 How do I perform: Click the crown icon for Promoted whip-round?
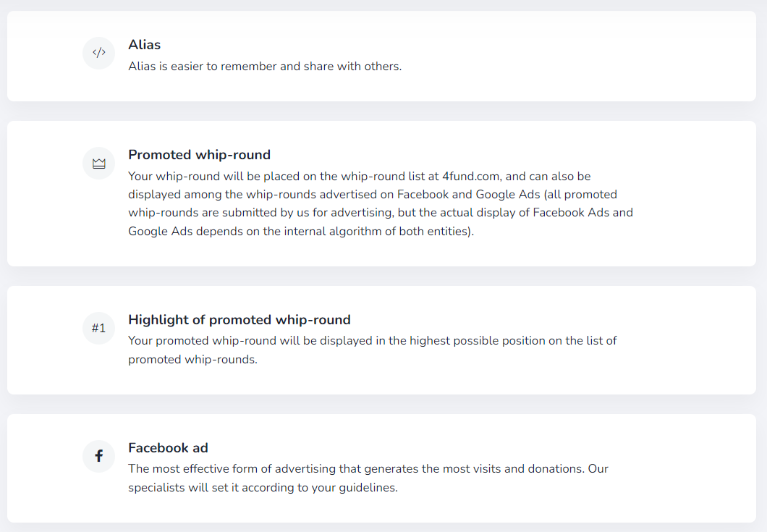click(x=99, y=163)
